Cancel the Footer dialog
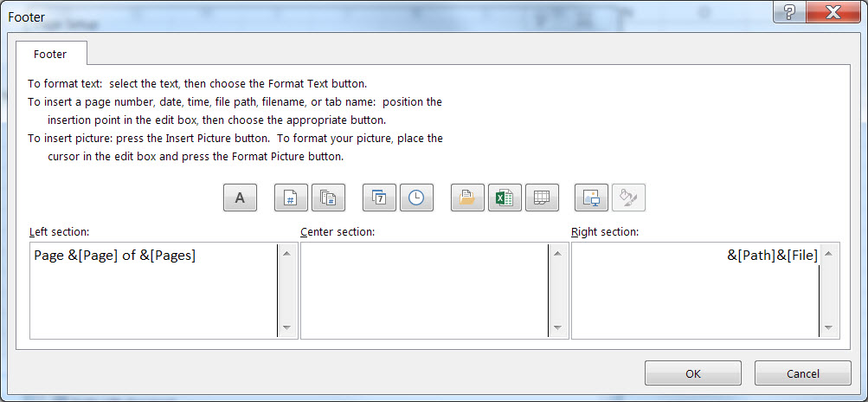 click(x=802, y=373)
